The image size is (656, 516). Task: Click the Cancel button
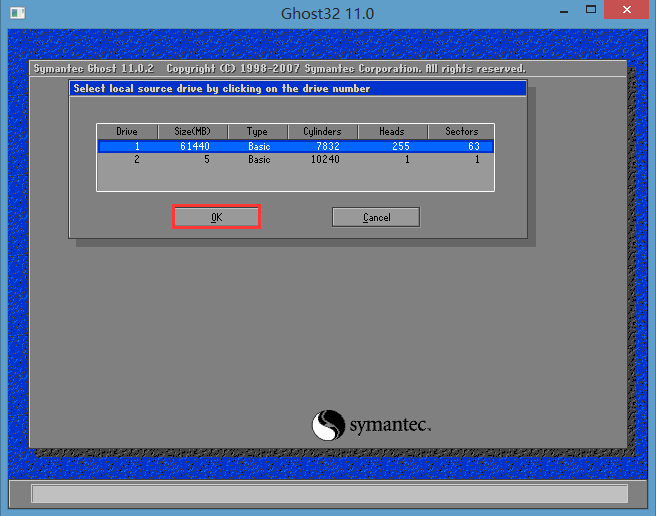[376, 217]
